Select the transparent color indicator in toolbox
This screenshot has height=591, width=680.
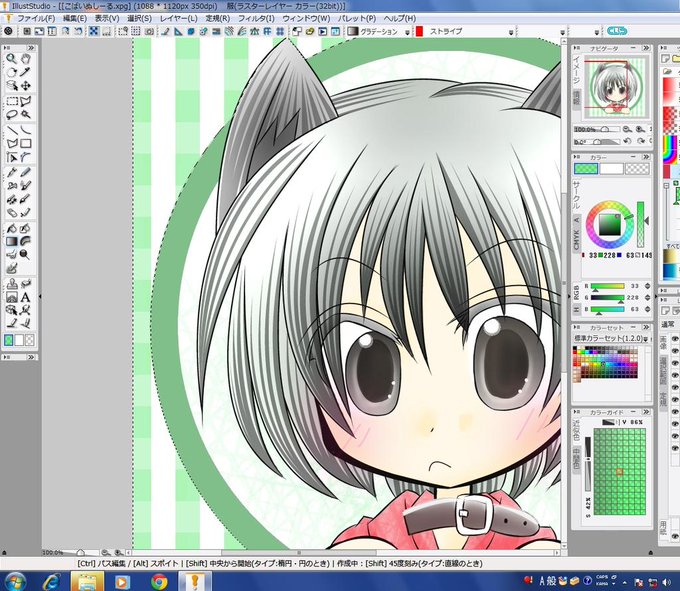29,340
